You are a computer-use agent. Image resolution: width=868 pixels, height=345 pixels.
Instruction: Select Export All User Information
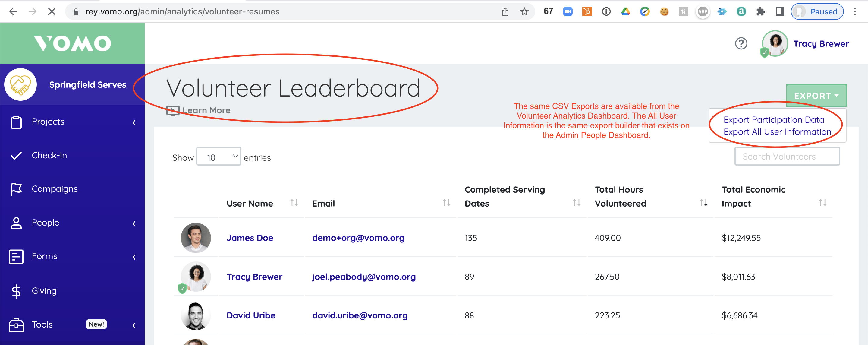coord(777,132)
